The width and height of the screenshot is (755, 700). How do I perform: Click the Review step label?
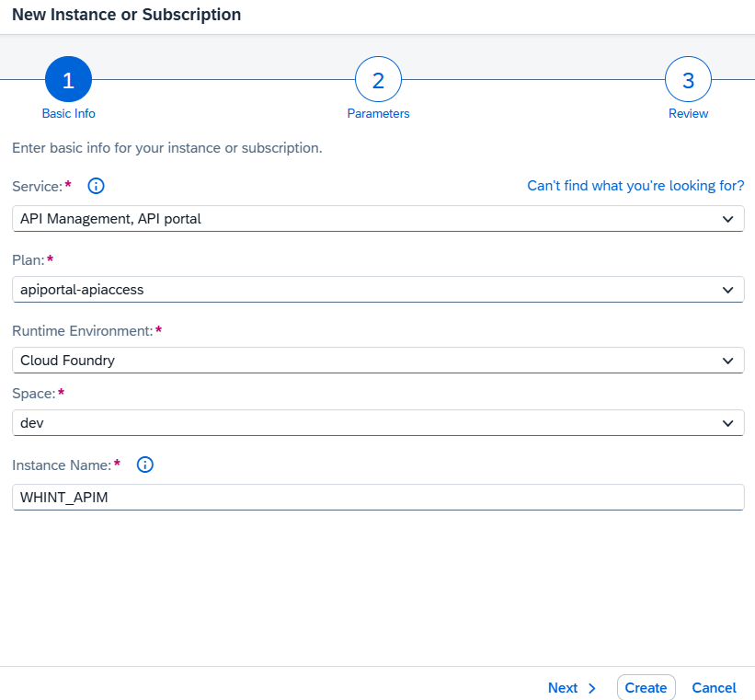coord(688,114)
